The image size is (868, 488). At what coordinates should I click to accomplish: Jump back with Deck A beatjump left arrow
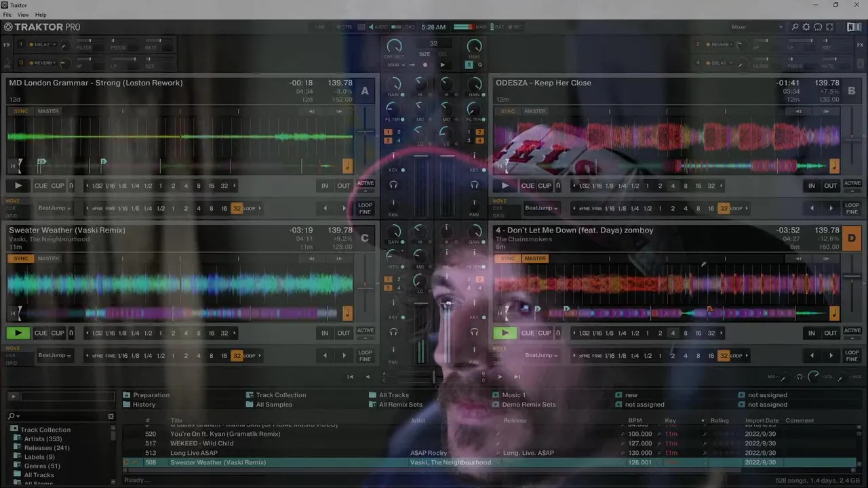pos(325,208)
